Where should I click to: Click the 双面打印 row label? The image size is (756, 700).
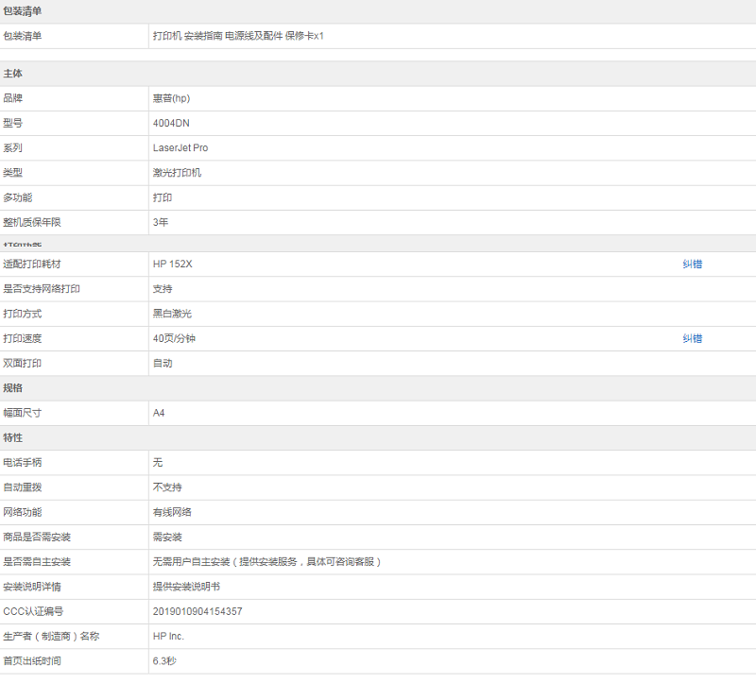click(22, 364)
